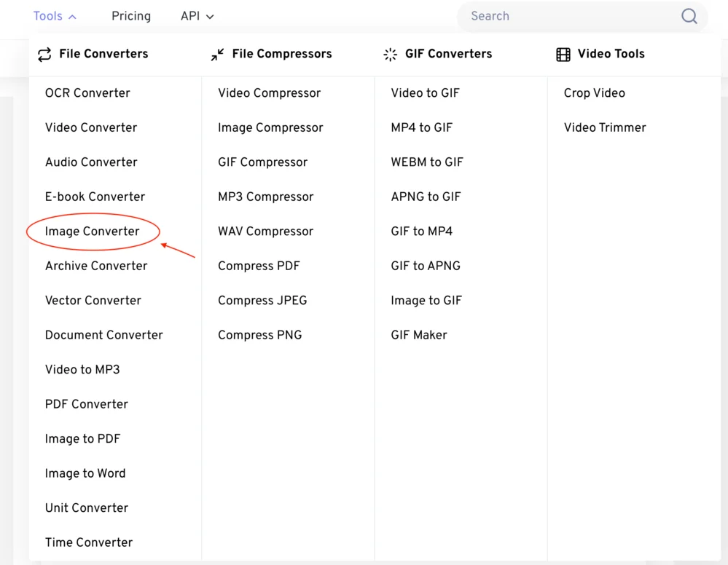Type in the Search field
728x565 pixels.
pos(568,16)
